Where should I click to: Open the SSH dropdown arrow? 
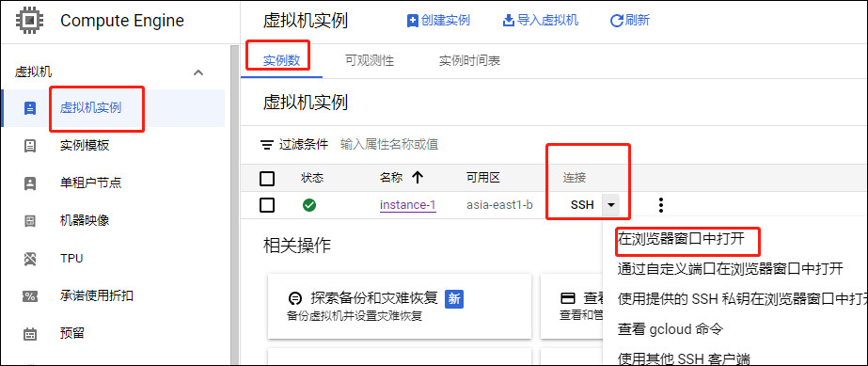tap(610, 205)
